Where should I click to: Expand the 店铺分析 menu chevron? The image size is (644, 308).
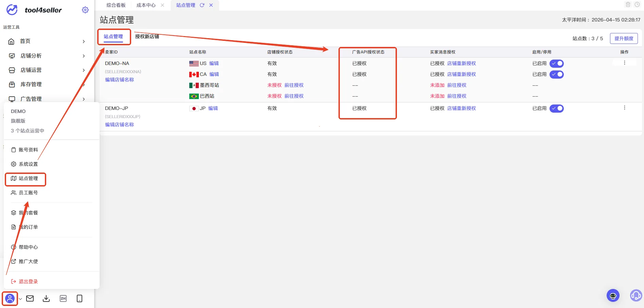coord(84,56)
